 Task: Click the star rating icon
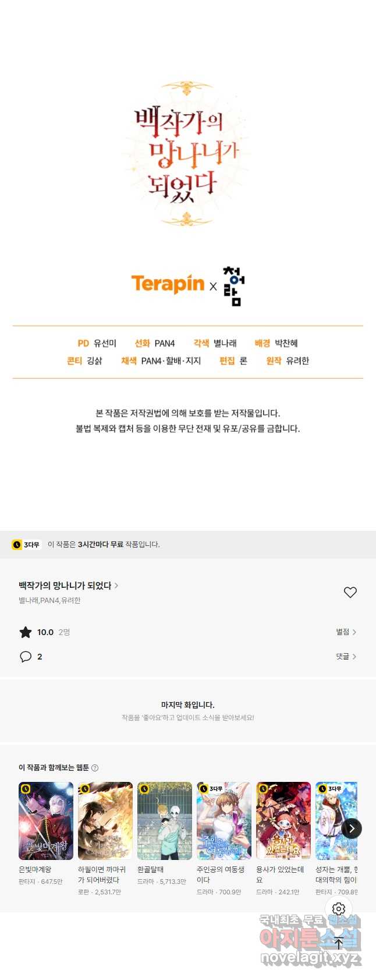pos(26,632)
